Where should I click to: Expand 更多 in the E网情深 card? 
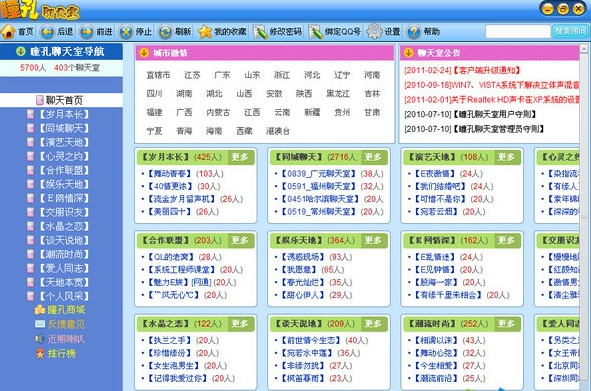pos(506,240)
